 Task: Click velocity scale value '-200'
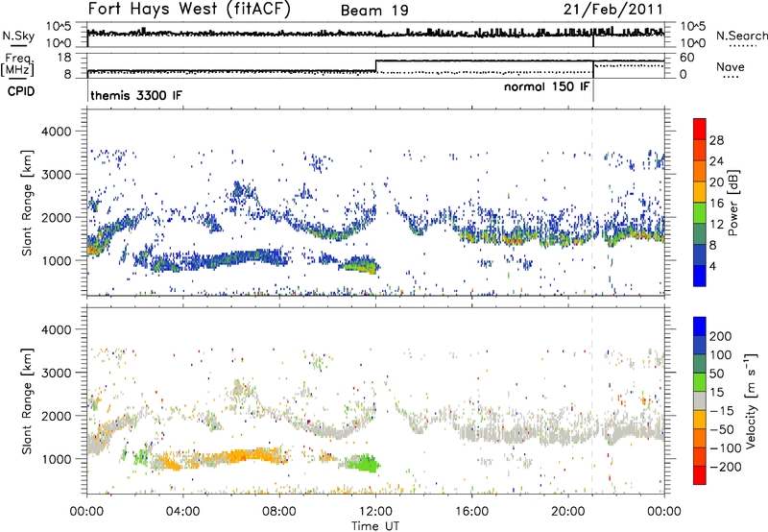click(x=725, y=467)
